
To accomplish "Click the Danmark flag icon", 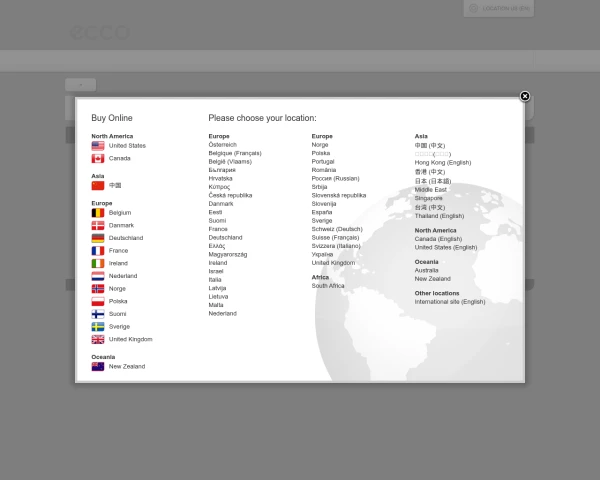I will tap(98, 225).
